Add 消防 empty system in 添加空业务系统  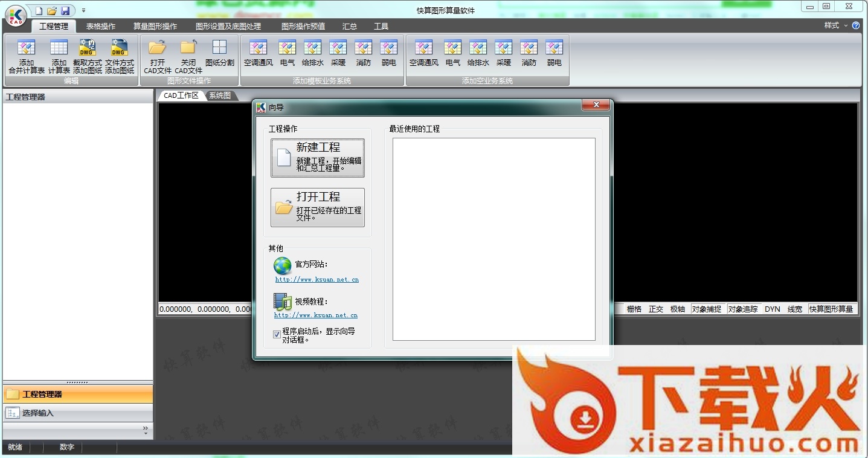tap(529, 54)
